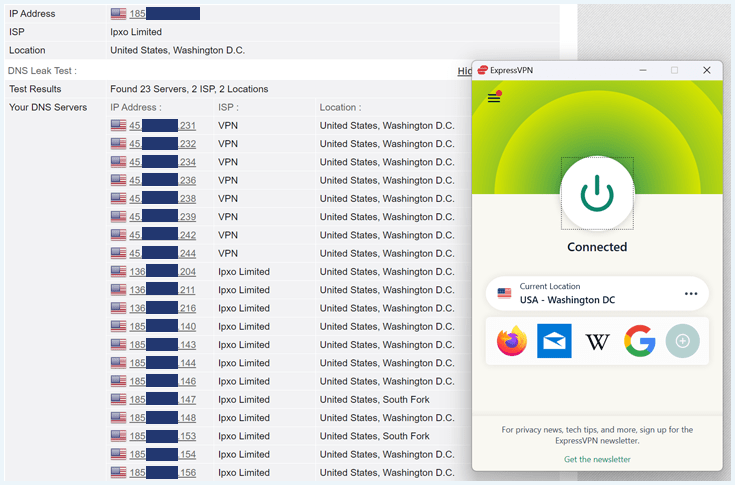Screen dimensions: 735x485
Task: Open DNS server IP ending in 211
Action: [163, 290]
